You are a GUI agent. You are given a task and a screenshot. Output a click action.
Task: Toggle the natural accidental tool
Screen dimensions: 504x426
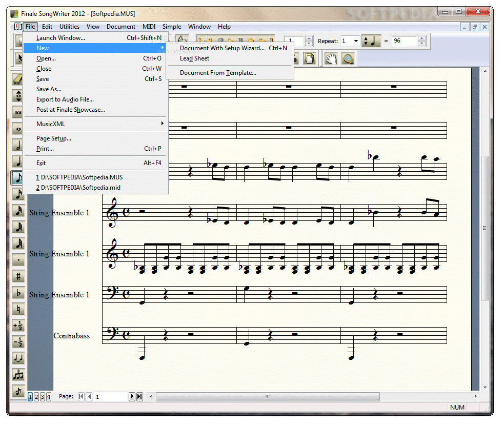(x=18, y=309)
